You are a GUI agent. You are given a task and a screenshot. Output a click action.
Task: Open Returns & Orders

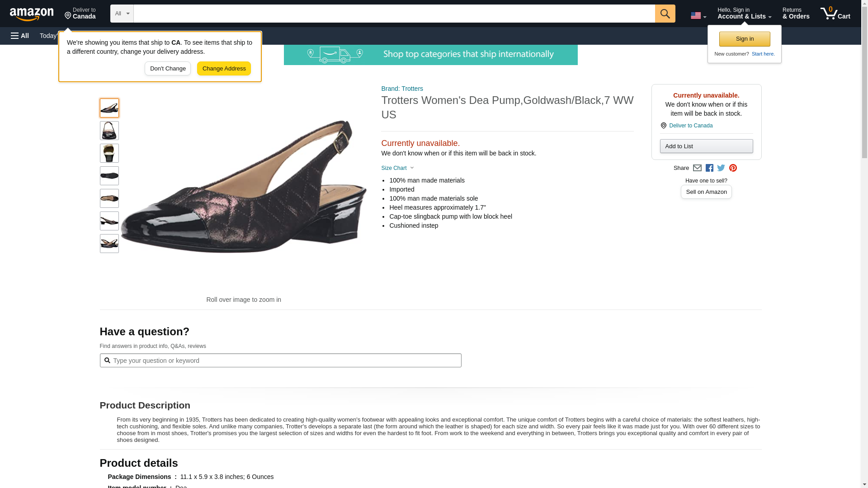point(796,14)
